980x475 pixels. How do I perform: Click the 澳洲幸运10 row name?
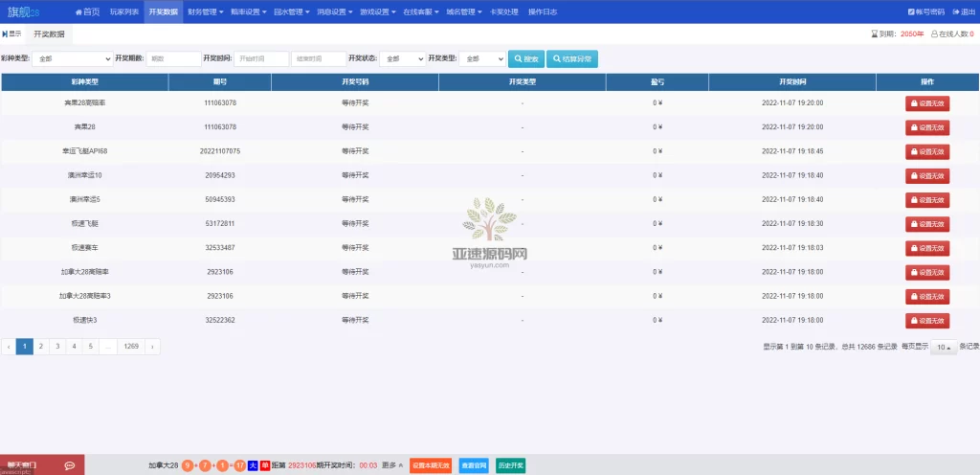[x=84, y=175]
